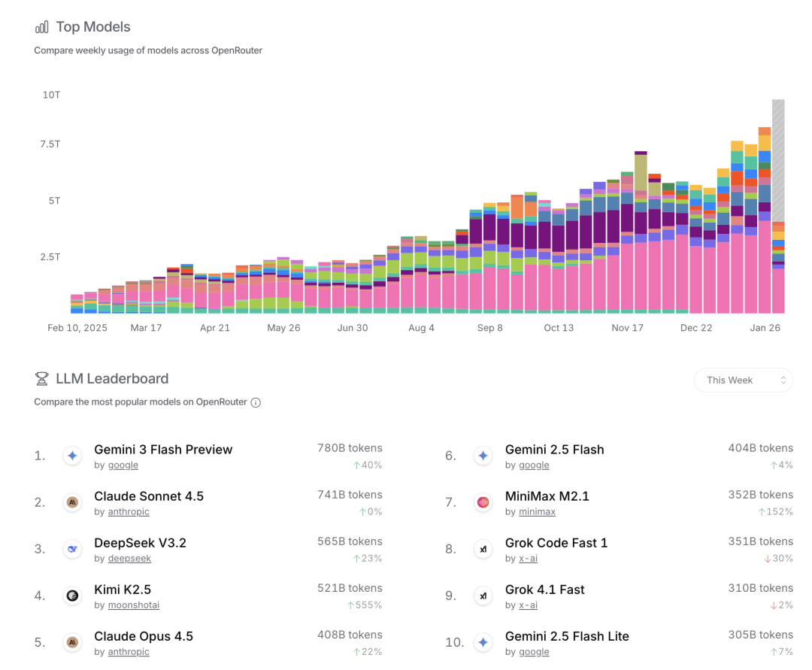Click the 741B tokens value
The width and height of the screenshot is (812, 670).
point(350,495)
